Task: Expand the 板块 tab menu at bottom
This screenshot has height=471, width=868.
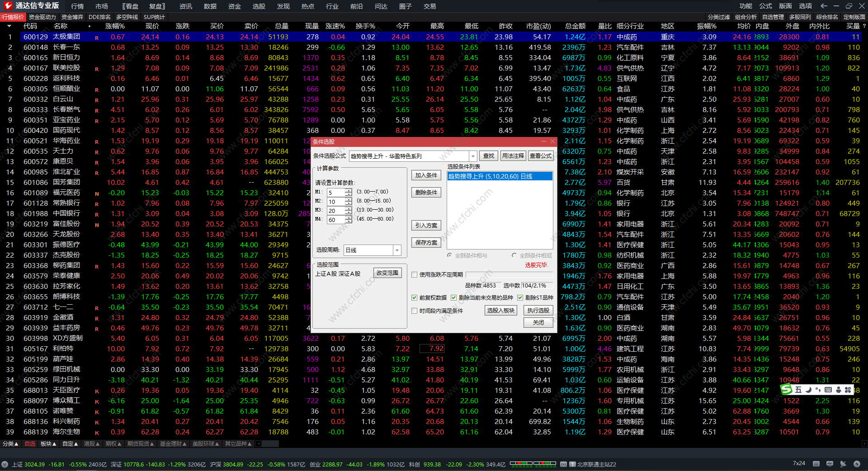Action: (x=48, y=444)
